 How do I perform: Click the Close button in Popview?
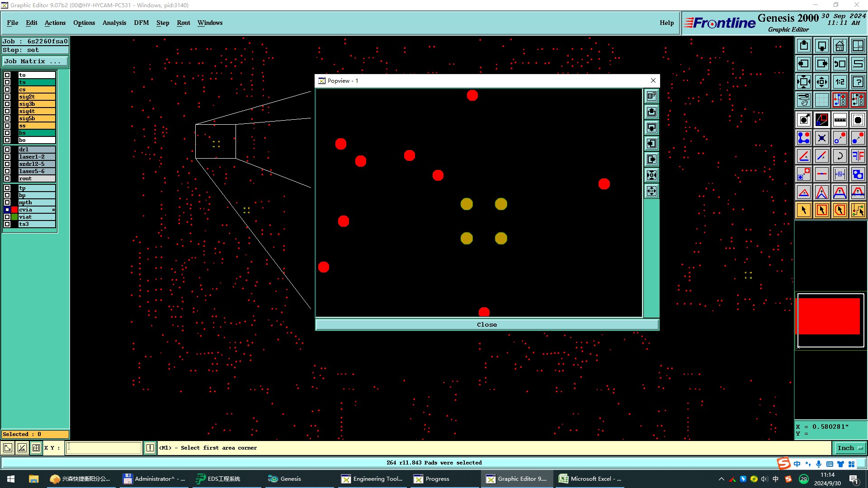coord(487,324)
